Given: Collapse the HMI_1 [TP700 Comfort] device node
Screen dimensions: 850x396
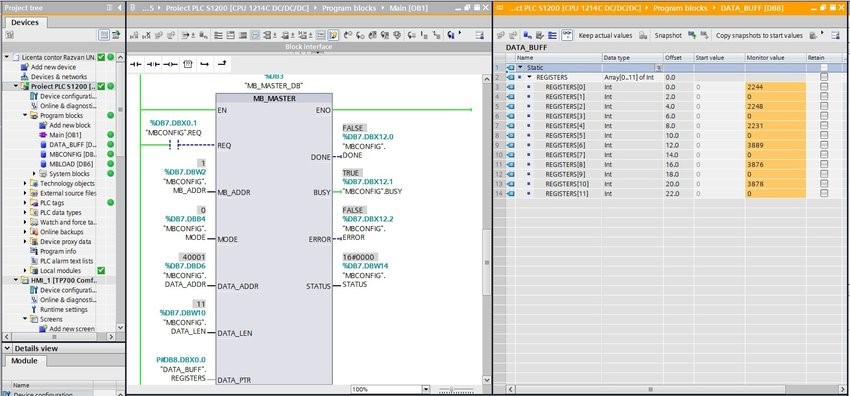Looking at the screenshot, I should pos(16,281).
